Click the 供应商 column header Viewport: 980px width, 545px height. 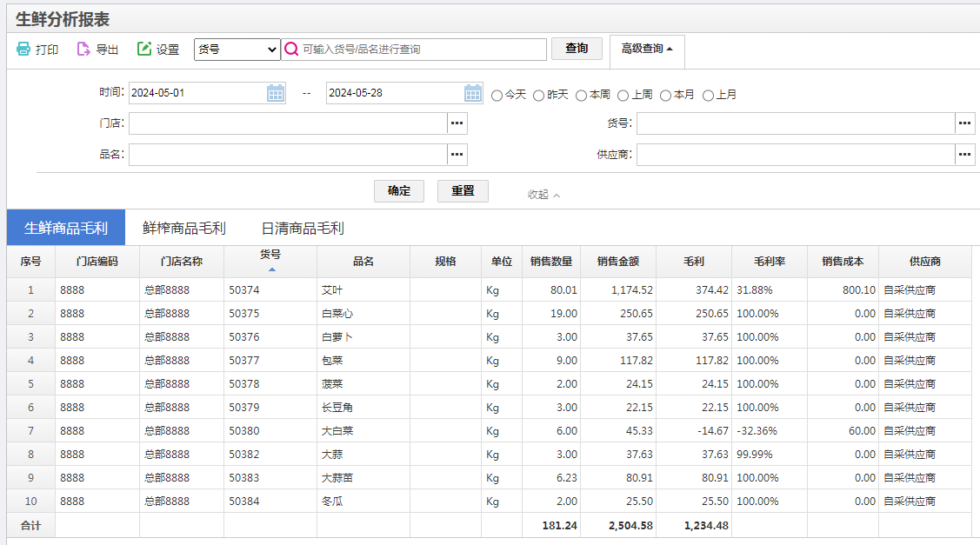(x=925, y=262)
